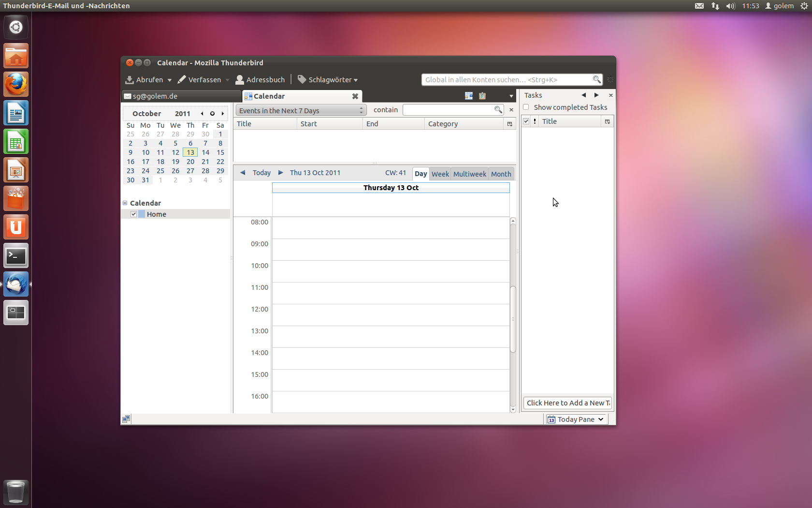The width and height of the screenshot is (812, 508).
Task: Enable Show completed Tasks
Action: (x=525, y=107)
